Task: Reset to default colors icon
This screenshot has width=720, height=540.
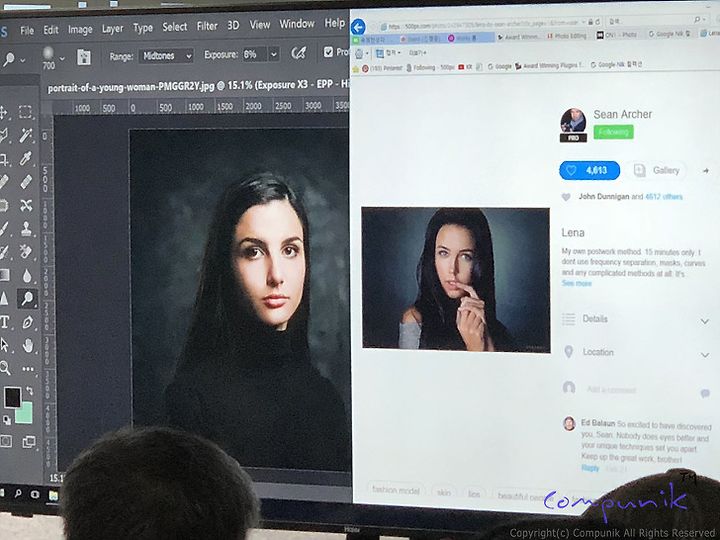Action: (6, 420)
